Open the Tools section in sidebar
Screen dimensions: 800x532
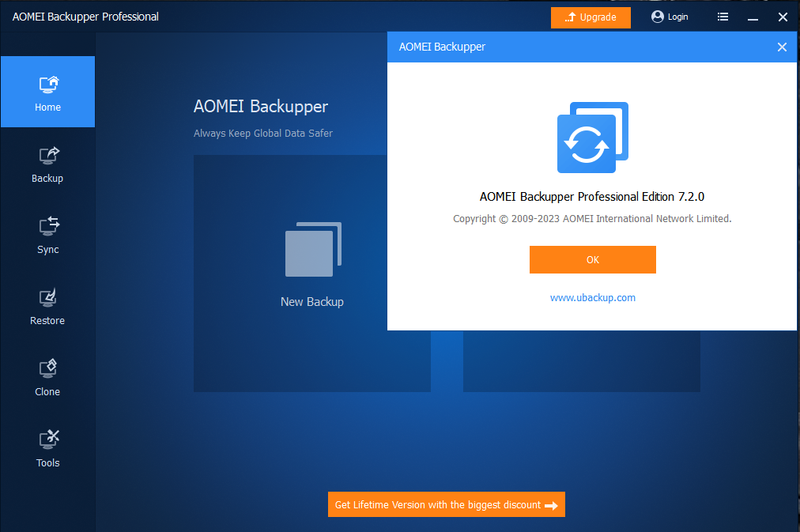pyautogui.click(x=47, y=449)
